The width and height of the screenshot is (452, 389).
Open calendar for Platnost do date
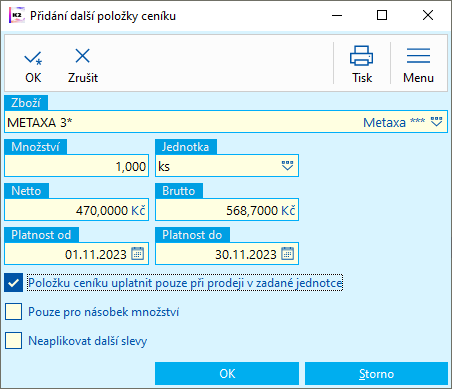point(288,254)
